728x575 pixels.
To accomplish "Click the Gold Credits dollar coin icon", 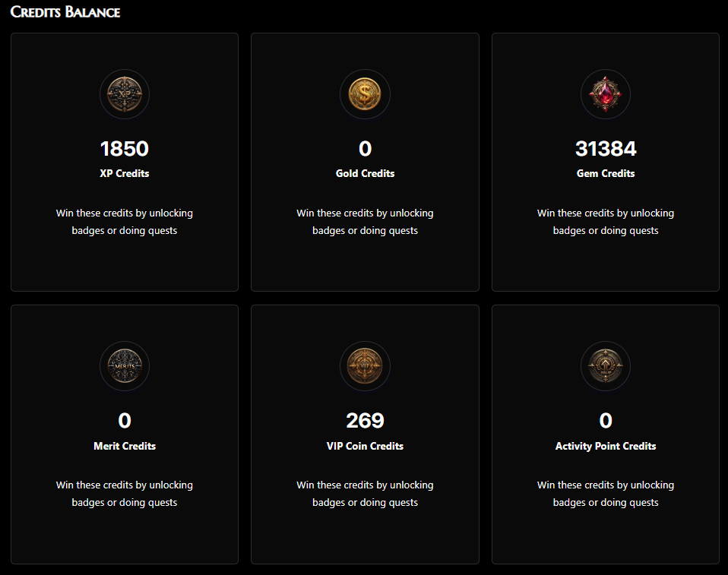I will click(365, 94).
